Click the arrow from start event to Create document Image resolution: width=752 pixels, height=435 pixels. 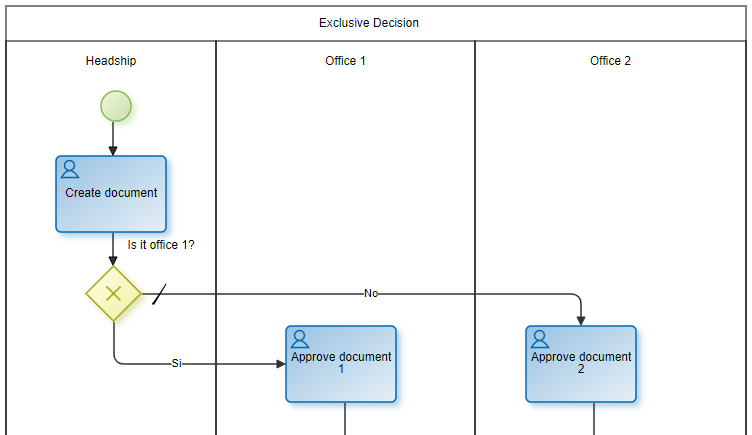[113, 137]
